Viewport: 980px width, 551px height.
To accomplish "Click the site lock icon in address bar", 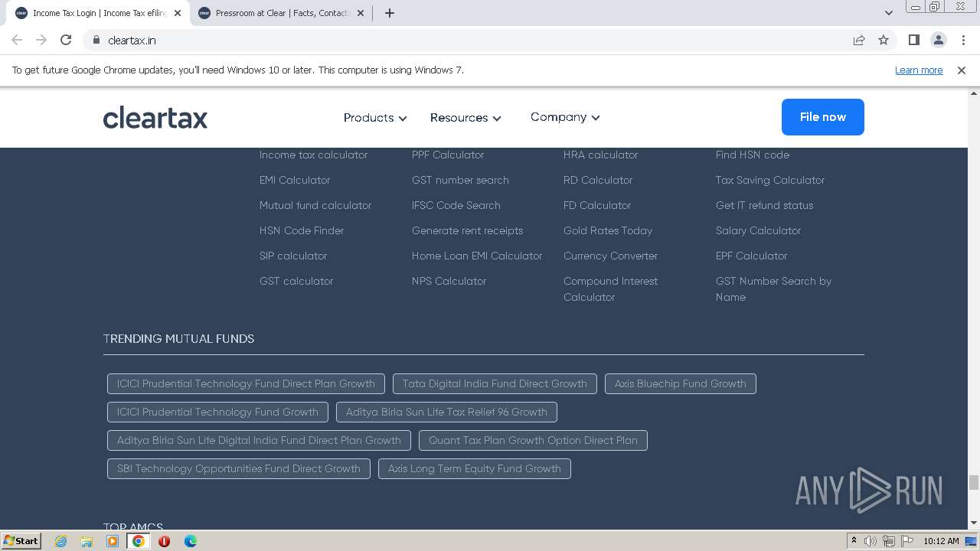I will tap(96, 40).
